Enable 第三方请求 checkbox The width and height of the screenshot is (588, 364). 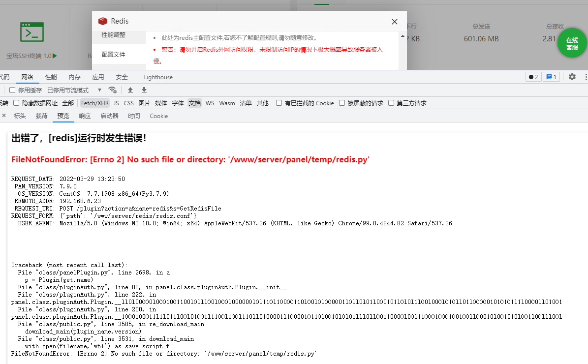391,103
